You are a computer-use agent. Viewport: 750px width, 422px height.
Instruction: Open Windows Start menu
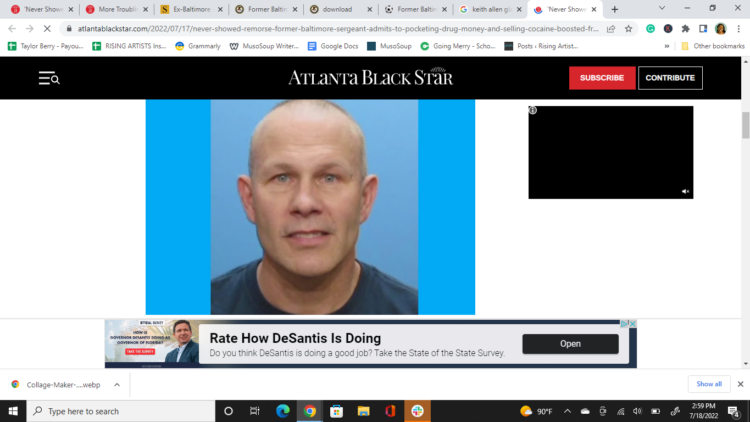point(13,411)
